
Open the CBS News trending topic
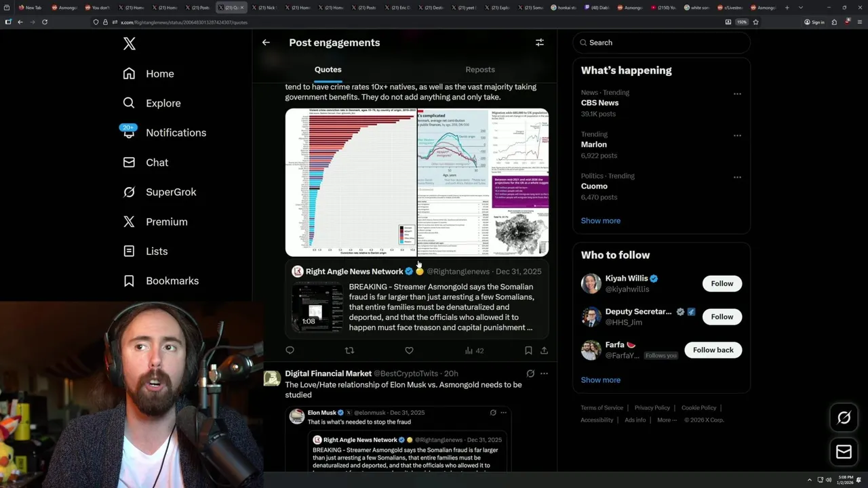point(599,103)
